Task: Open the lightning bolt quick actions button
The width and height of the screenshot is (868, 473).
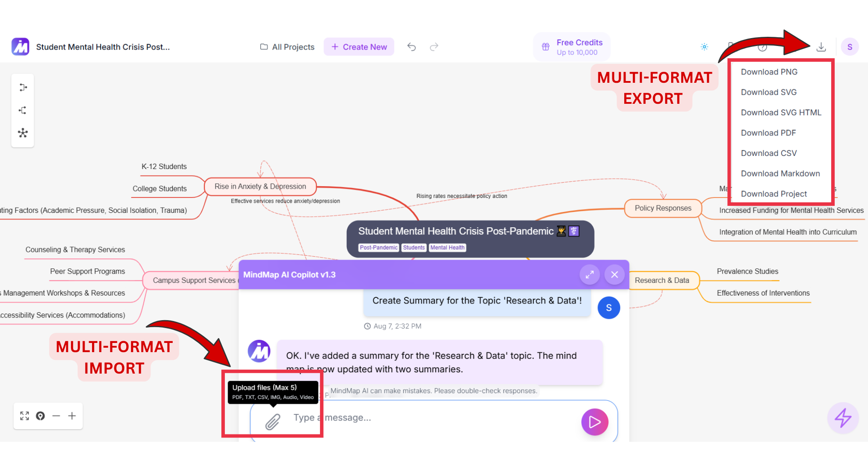Action: [843, 418]
